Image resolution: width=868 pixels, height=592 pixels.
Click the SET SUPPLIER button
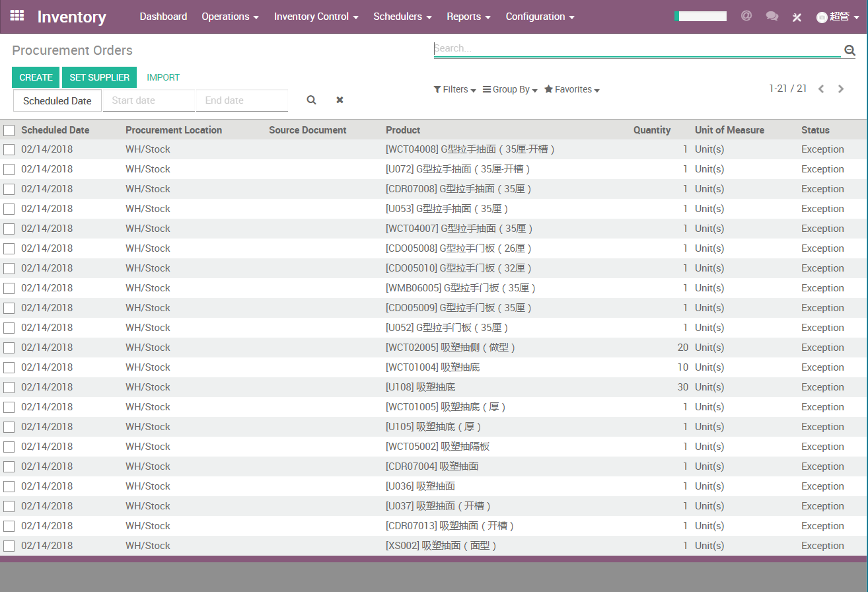99,77
